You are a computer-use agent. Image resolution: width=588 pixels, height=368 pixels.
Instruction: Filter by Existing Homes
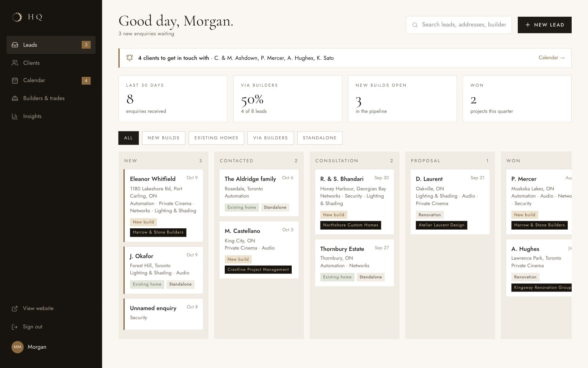pos(216,138)
